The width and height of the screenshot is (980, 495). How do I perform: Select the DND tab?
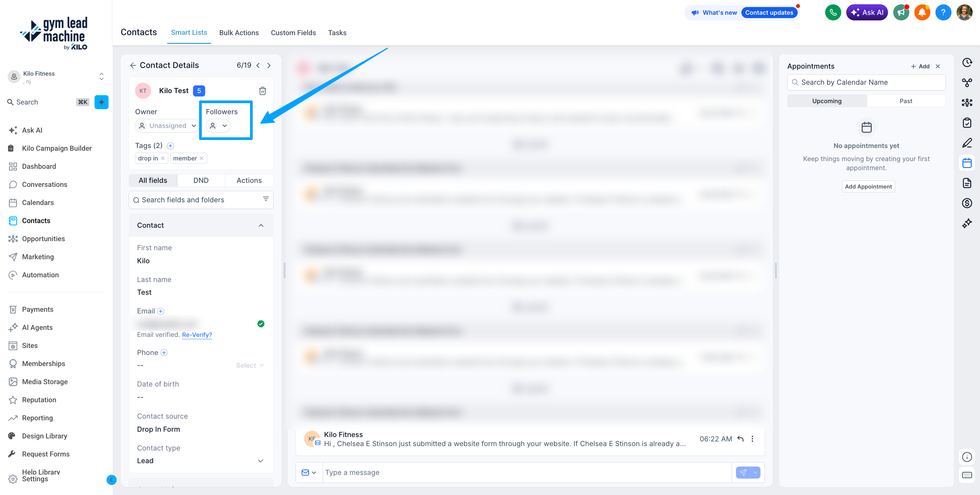point(201,181)
